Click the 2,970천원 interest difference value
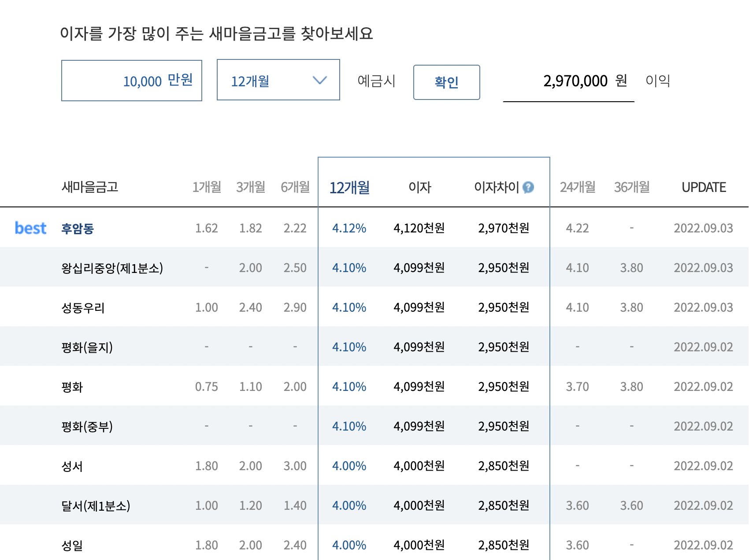 coord(504,228)
